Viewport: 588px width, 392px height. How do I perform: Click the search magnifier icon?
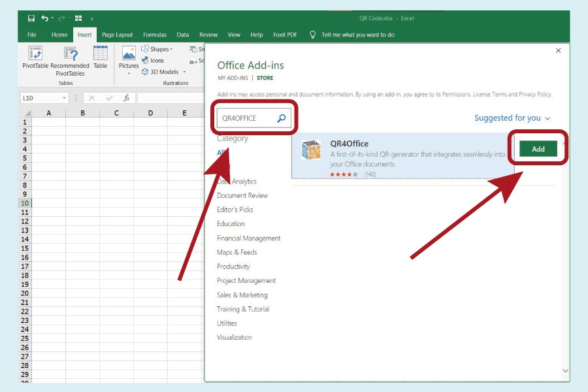(x=282, y=118)
